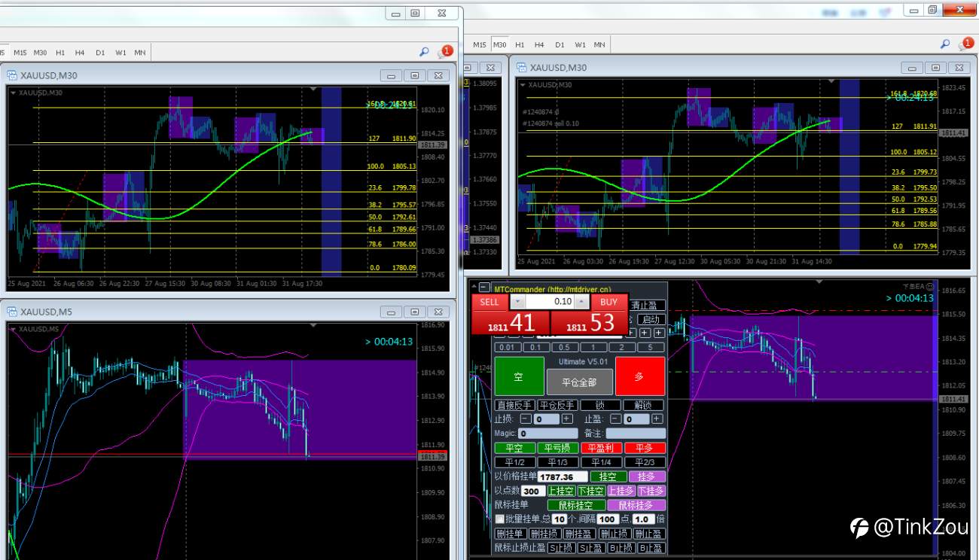Select 2 lot preset button

pos(621,347)
